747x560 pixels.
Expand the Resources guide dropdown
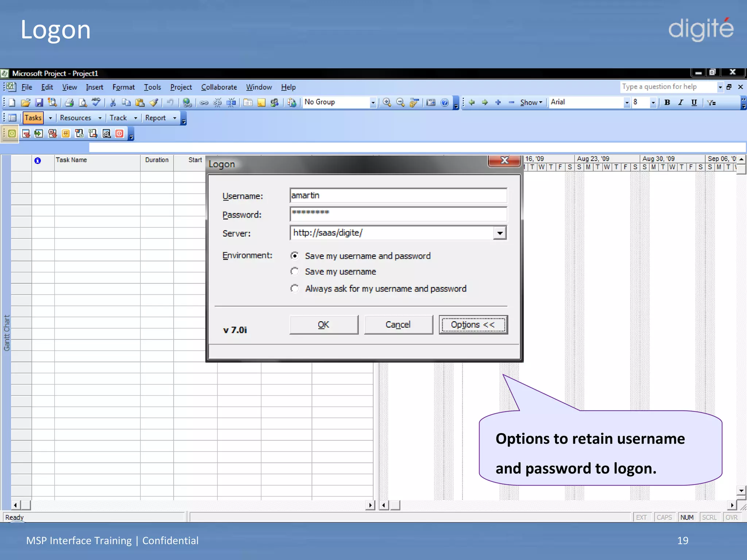pos(100,118)
